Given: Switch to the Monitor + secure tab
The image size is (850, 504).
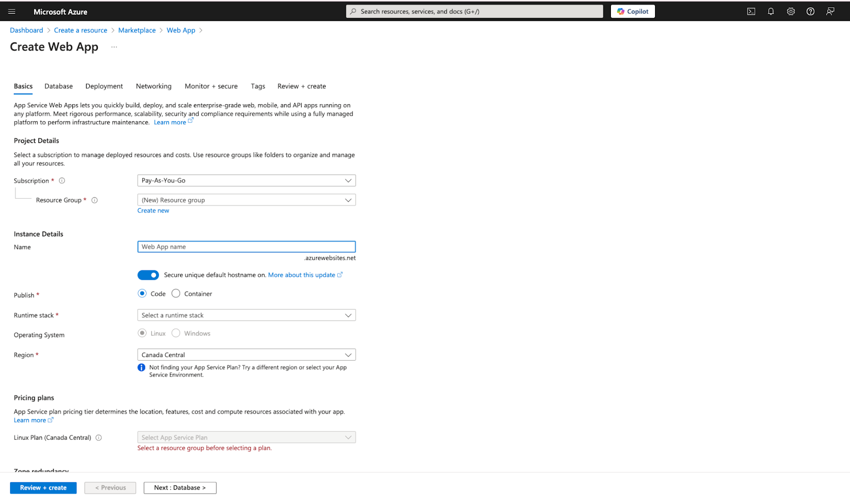Looking at the screenshot, I should [x=211, y=86].
